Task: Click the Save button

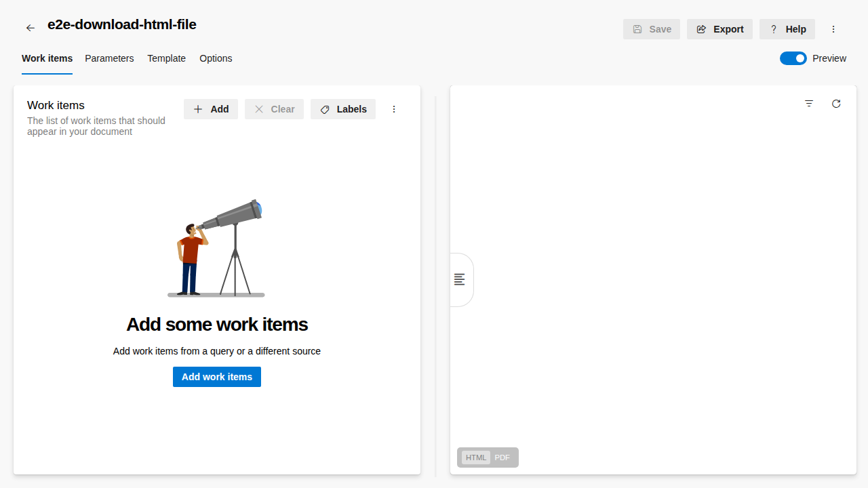Action: (x=652, y=29)
